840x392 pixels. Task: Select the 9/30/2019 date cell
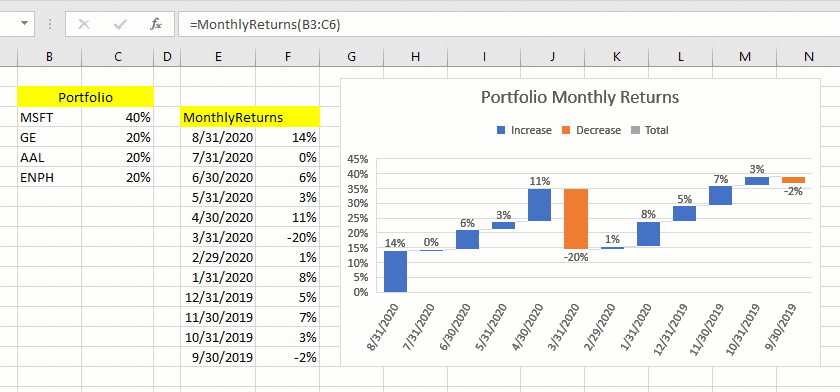pos(218,357)
